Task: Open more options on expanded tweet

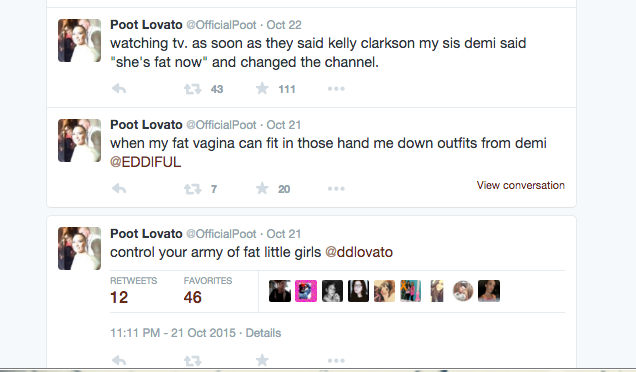Action: (x=336, y=361)
